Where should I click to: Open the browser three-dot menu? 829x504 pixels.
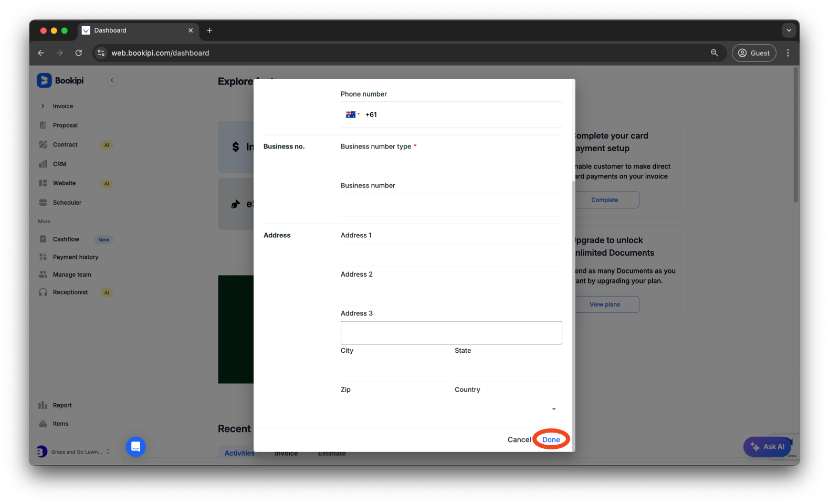788,53
